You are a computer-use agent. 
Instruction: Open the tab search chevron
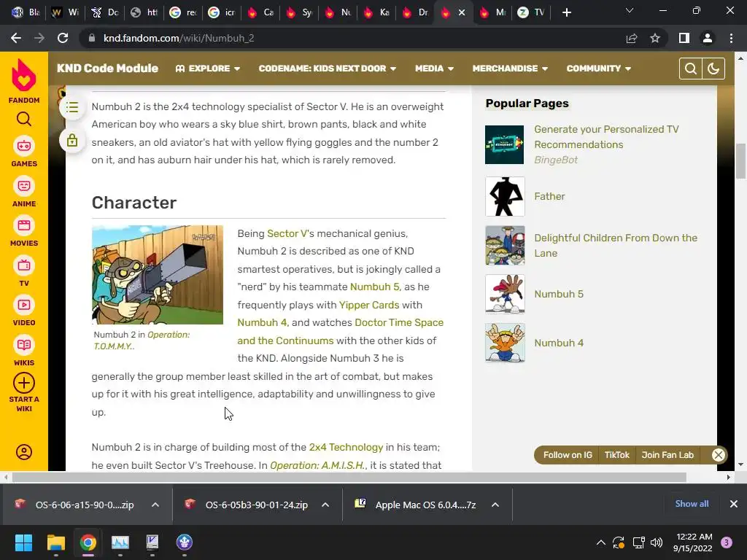pos(630,11)
